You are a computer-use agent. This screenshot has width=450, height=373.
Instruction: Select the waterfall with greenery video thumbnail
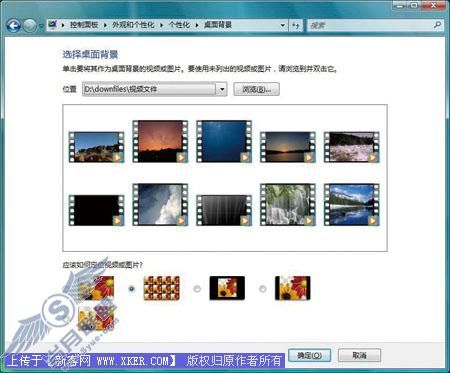288,205
